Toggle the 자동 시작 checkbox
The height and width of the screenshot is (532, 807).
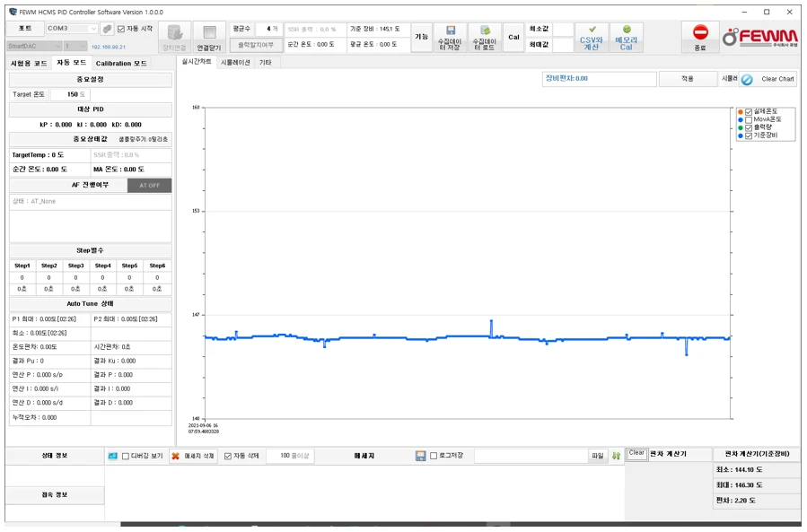[x=121, y=29]
